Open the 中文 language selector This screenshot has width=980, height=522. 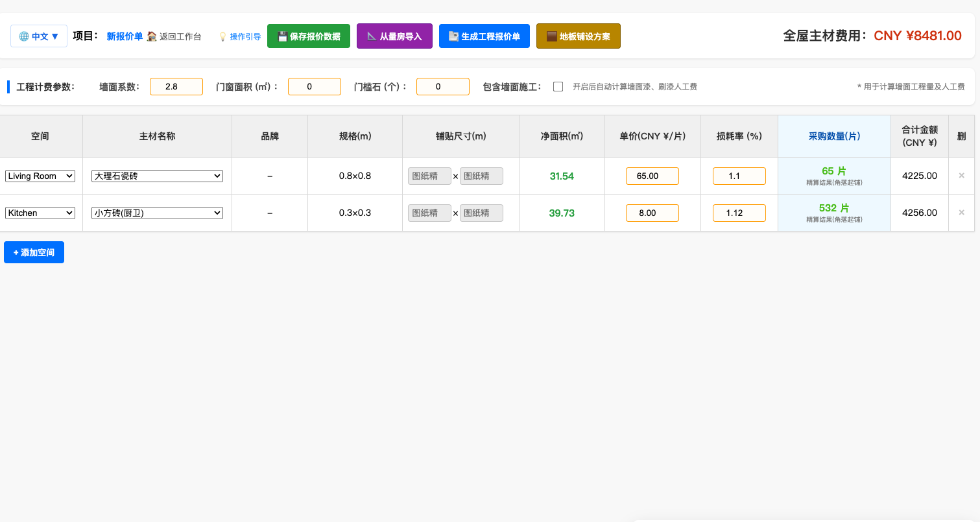pyautogui.click(x=39, y=36)
